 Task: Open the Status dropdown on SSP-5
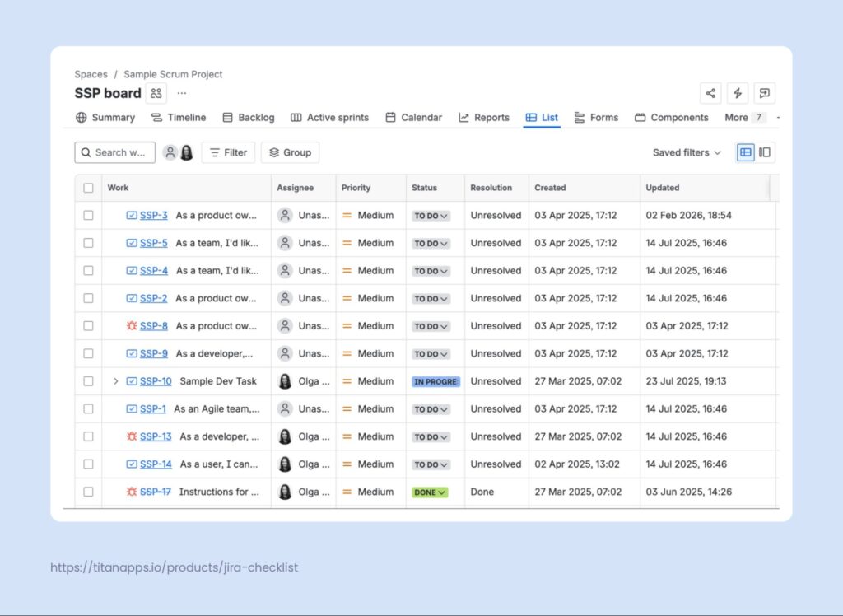click(x=431, y=243)
